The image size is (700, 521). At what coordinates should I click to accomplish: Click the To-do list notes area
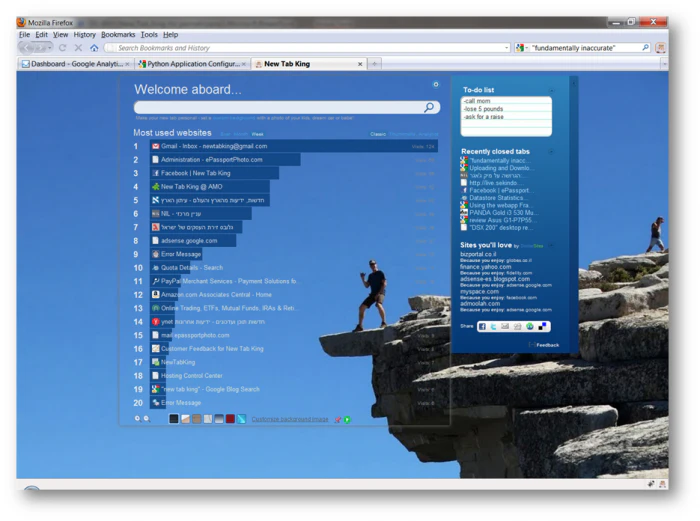[x=506, y=117]
